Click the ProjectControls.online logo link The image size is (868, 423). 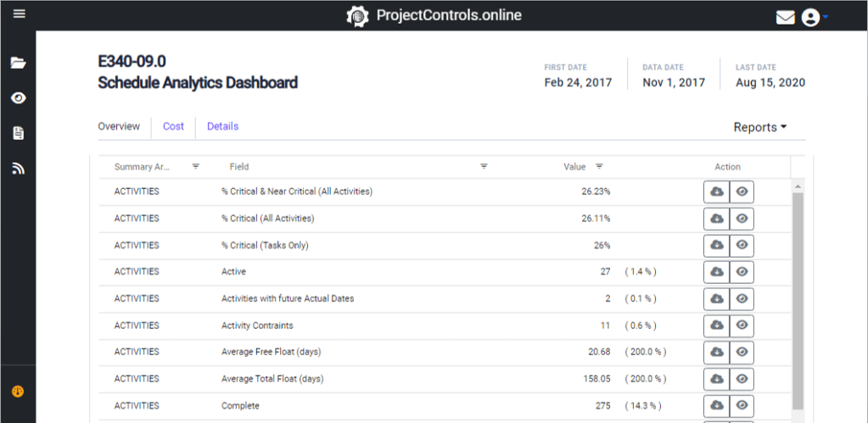(x=434, y=15)
